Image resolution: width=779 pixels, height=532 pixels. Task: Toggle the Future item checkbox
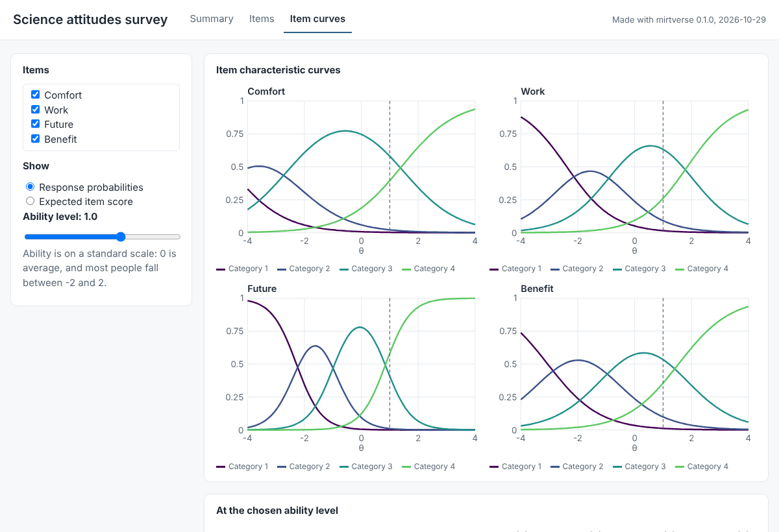(x=36, y=124)
